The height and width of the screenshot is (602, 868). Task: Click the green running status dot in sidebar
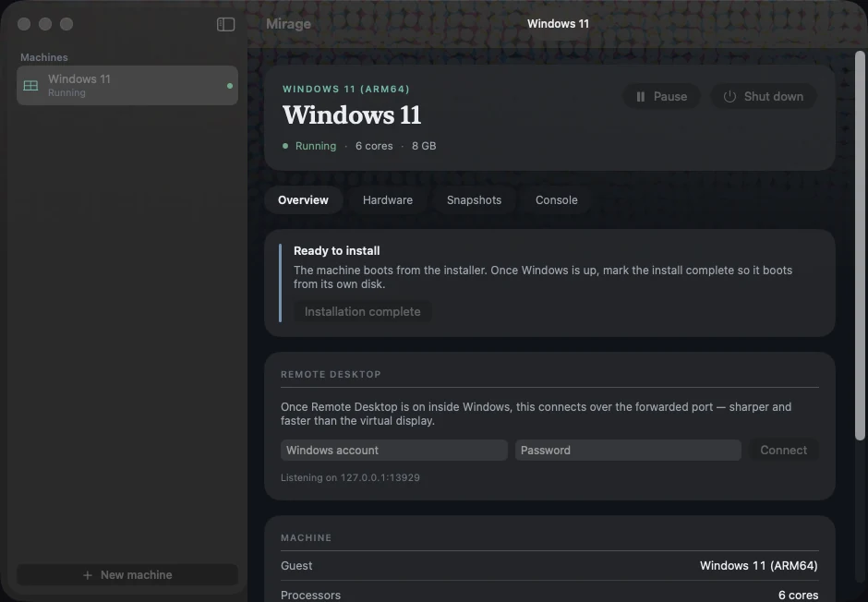[x=230, y=86]
